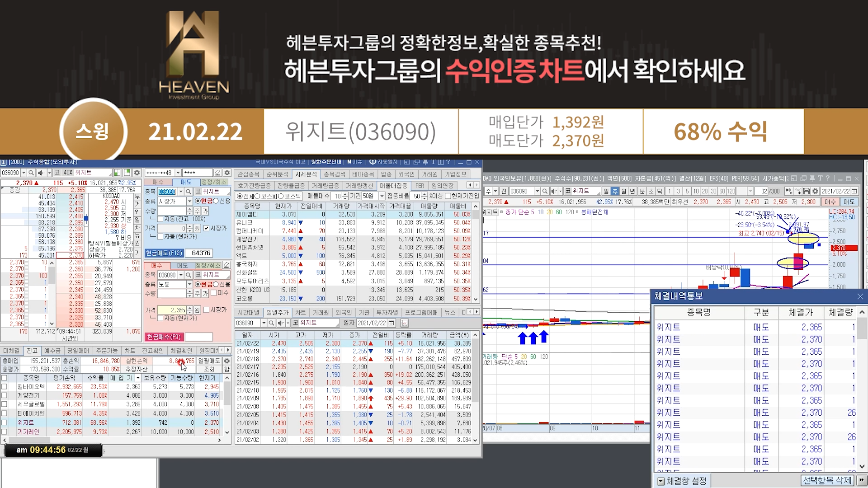Screen dimensions: 868x488
Task: Click the magnifier in the daily price section
Action: [271, 323]
